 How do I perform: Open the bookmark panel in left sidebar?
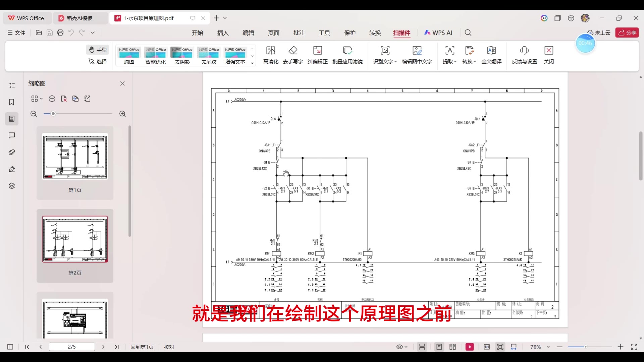(12, 102)
